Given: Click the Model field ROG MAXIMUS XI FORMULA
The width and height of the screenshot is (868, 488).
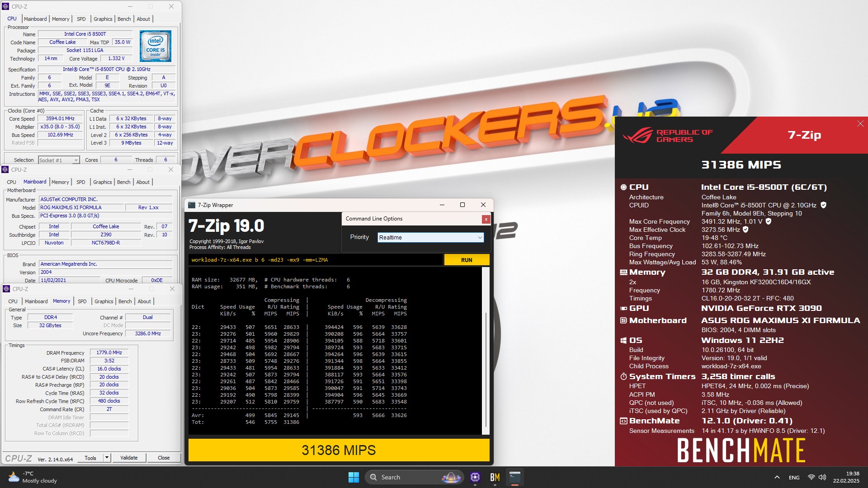Looking at the screenshot, I should point(81,207).
